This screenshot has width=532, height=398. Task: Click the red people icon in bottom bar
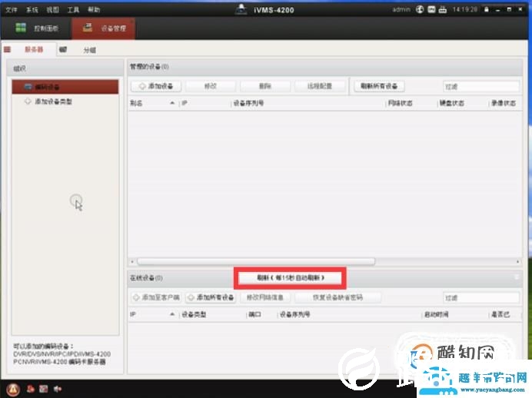coord(31,389)
